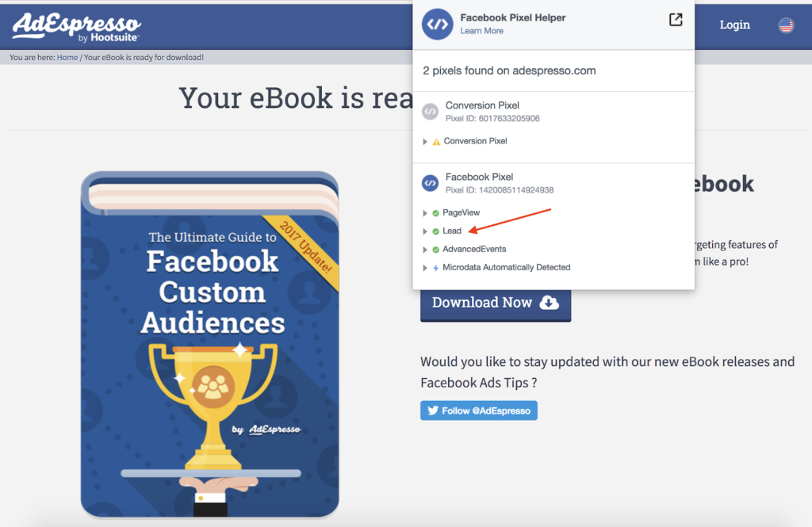Open Pixel Helper in pop-out window icon

(x=676, y=20)
